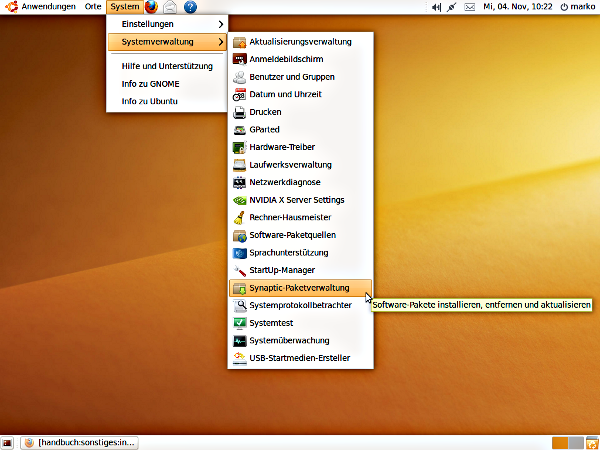Click the USB-Startmedien-Ersteller icon

pyautogui.click(x=240, y=358)
